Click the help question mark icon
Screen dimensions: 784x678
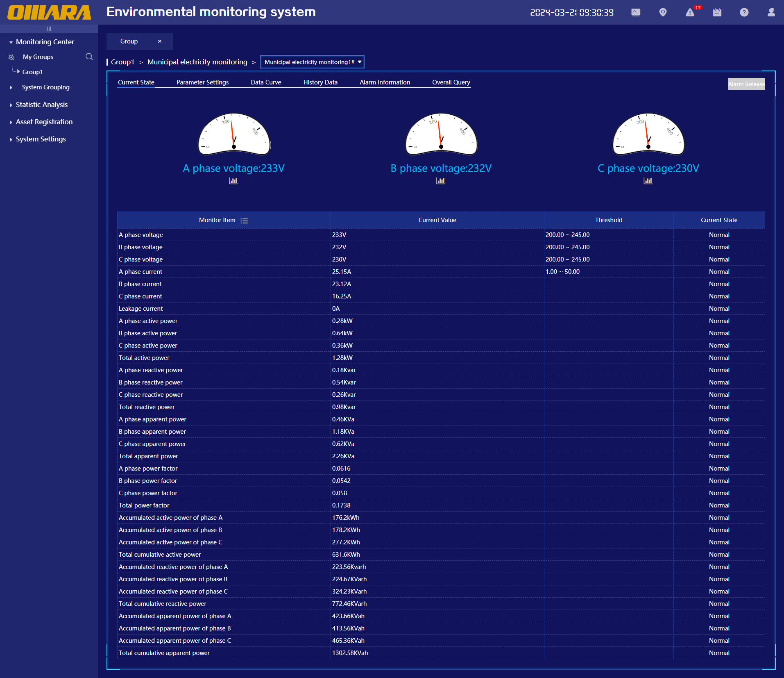[x=744, y=13]
